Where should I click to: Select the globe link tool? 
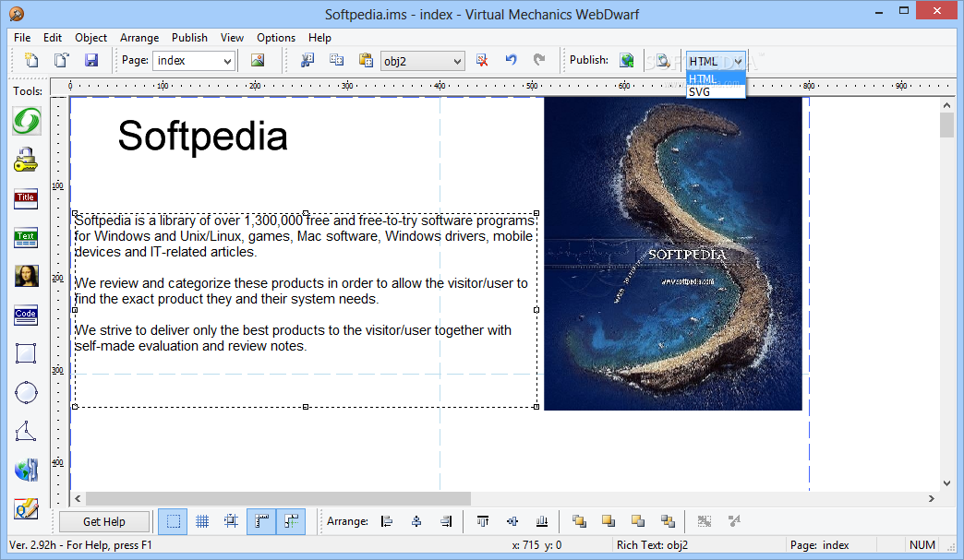(27, 470)
